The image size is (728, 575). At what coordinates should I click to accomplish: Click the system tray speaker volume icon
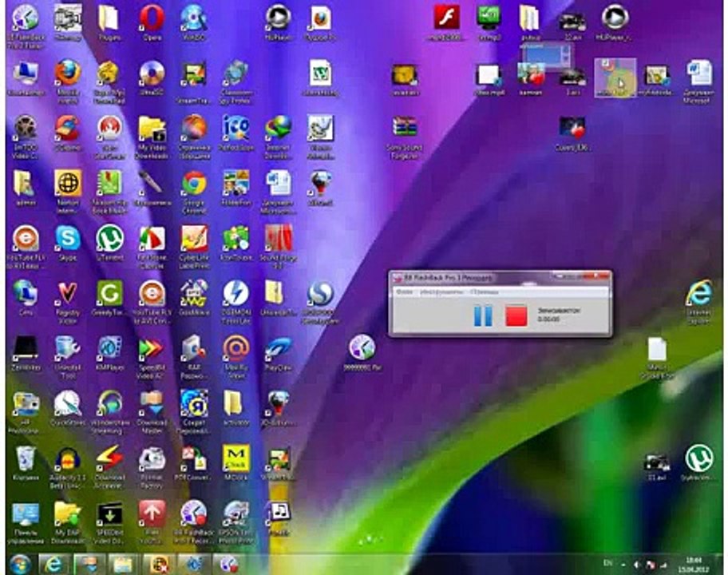click(x=637, y=565)
